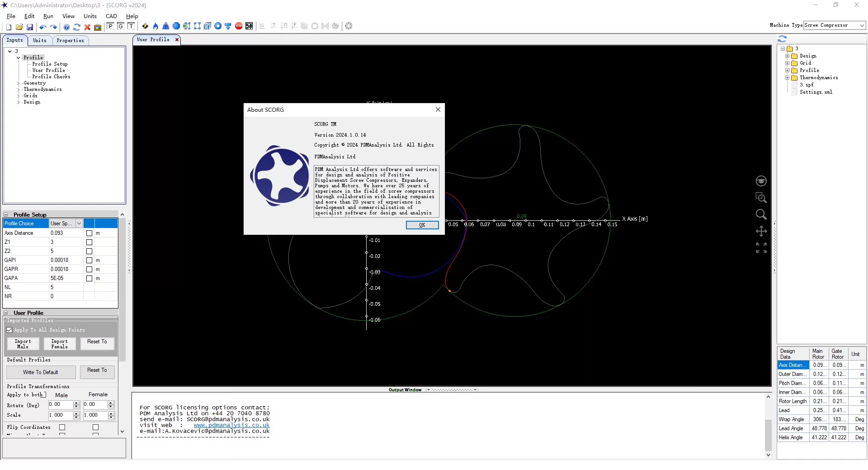Click the Axis Distance value field 0.093

[x=66, y=233]
